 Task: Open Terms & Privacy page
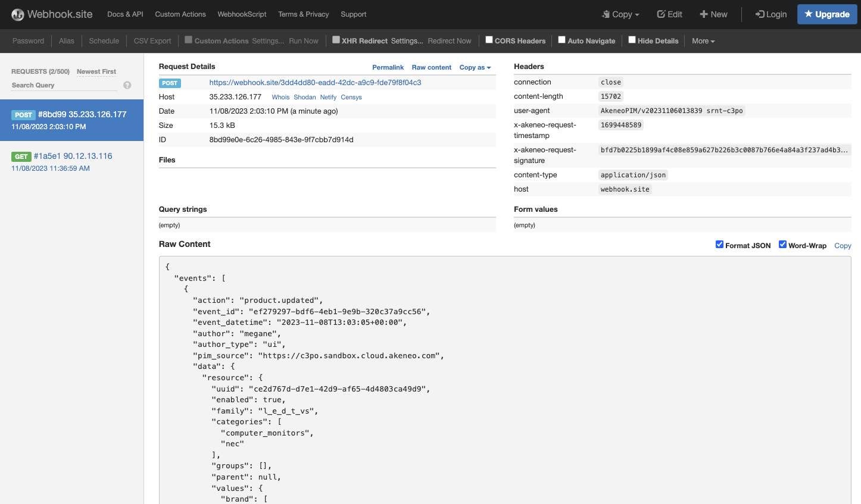(304, 14)
